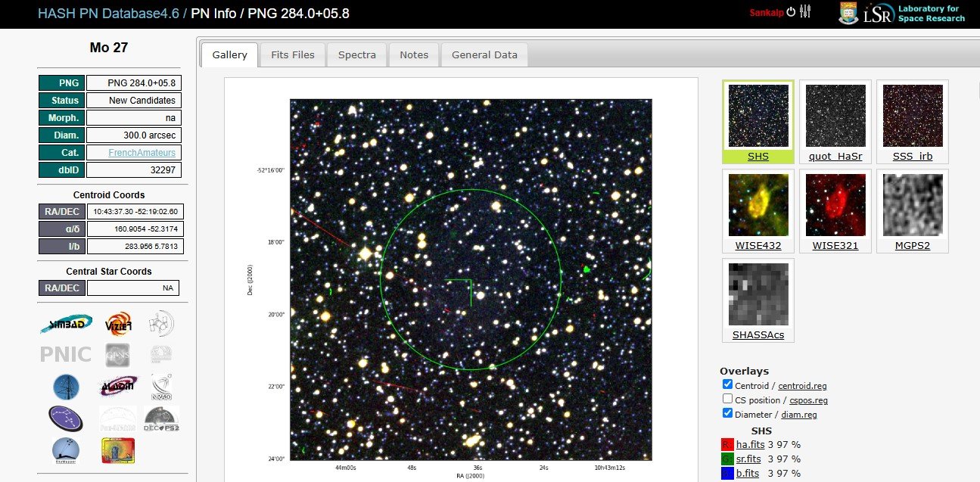This screenshot has width=980, height=482.
Task: Click the grey satellite telescope icon beside VizieR
Action: pyautogui.click(x=161, y=324)
